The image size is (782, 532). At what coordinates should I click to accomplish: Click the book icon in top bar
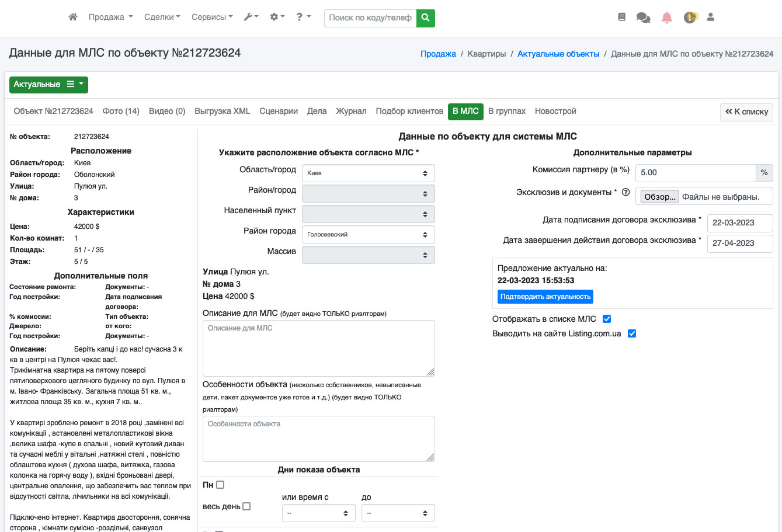(621, 18)
